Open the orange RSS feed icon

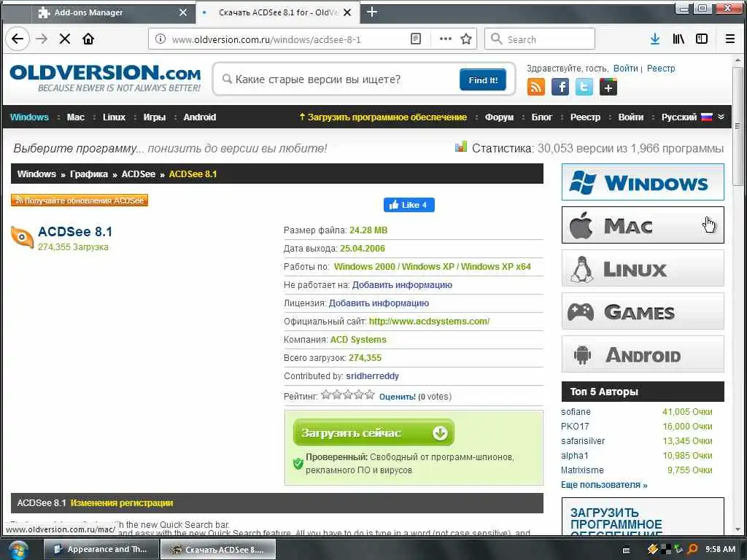(x=536, y=87)
